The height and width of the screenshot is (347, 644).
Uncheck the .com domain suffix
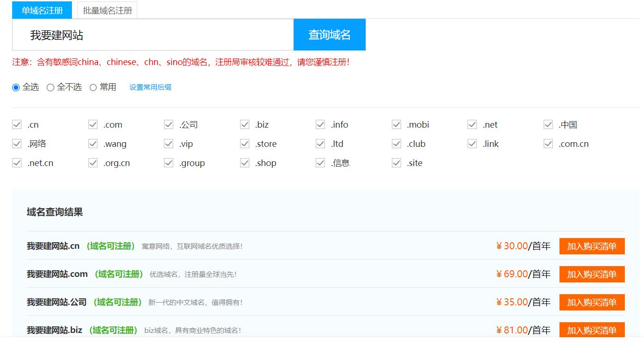[x=92, y=124]
